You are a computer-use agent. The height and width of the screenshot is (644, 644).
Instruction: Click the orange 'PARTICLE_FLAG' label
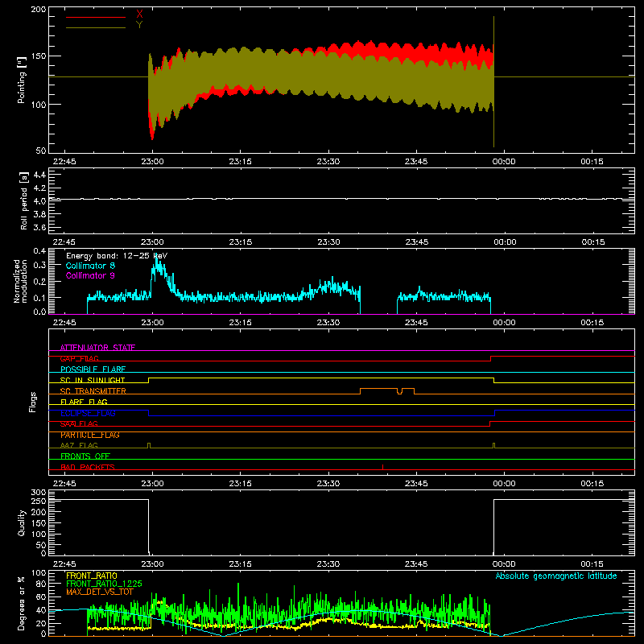click(90, 435)
